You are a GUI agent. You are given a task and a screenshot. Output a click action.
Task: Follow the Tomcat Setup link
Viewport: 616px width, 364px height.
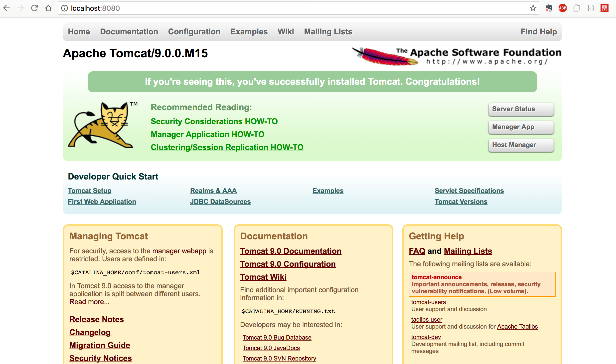click(90, 191)
